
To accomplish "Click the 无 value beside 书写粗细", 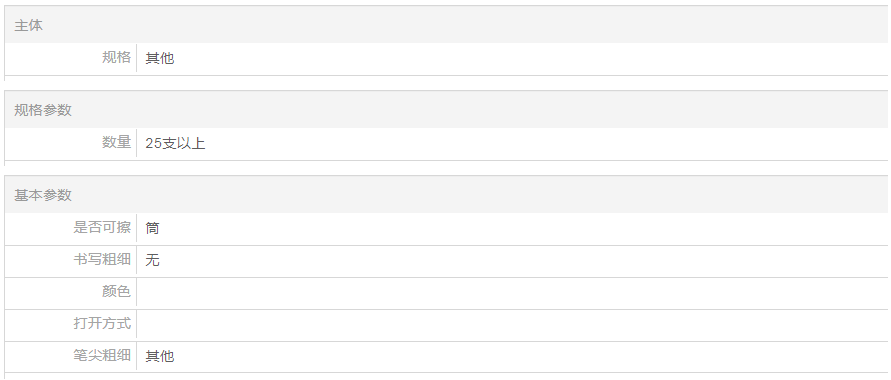I will point(152,260).
